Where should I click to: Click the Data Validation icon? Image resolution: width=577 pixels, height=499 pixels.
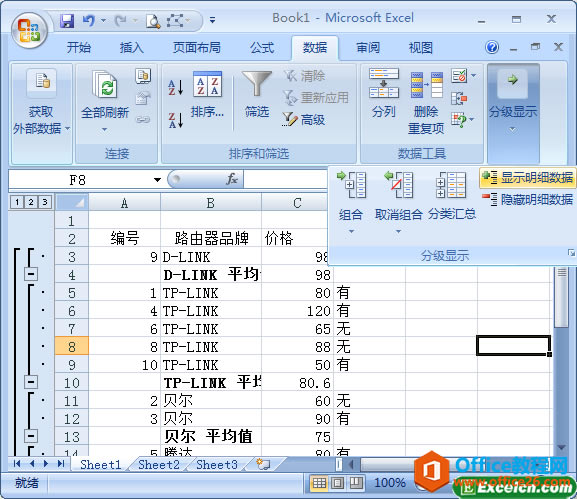pos(459,76)
